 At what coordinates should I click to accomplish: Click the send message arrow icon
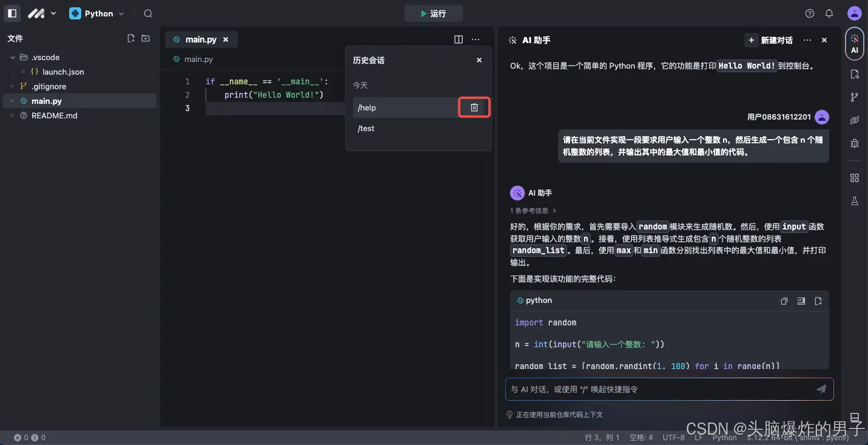point(821,389)
